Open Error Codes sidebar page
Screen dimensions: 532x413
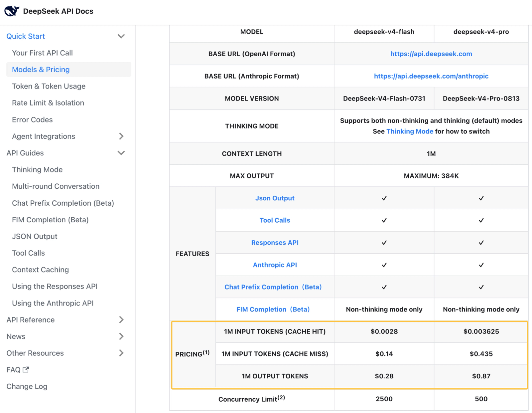32,119
